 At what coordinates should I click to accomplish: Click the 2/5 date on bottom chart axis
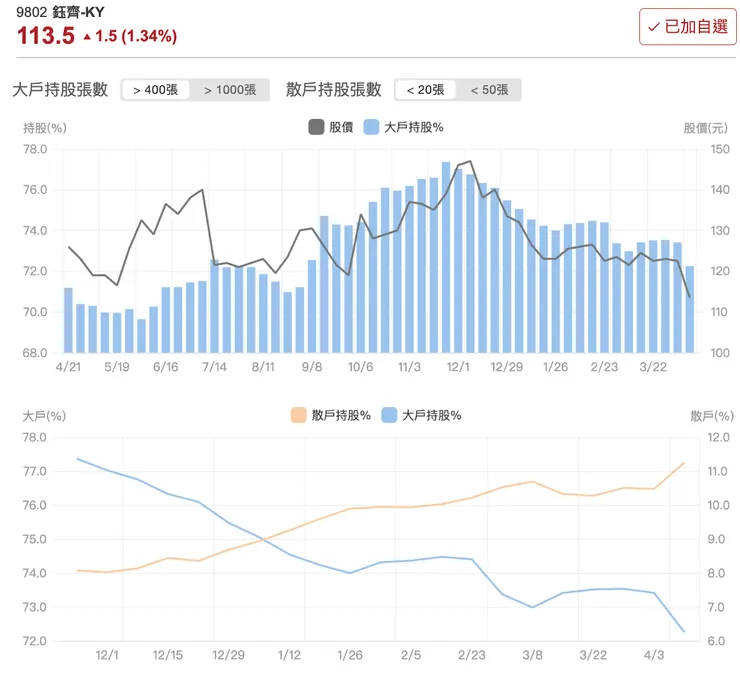(411, 655)
